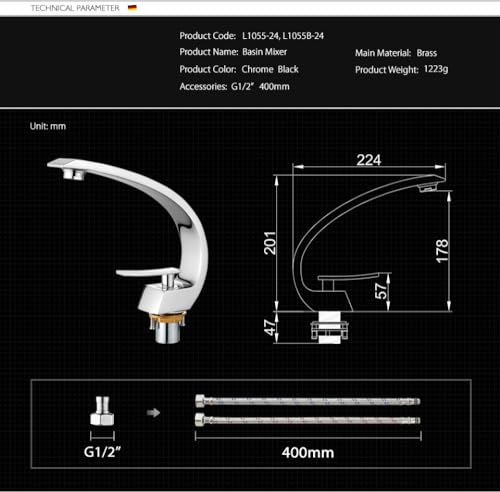This screenshot has height=492, width=500.
Task: Click the 57 handle height dimension
Action: coord(381,291)
